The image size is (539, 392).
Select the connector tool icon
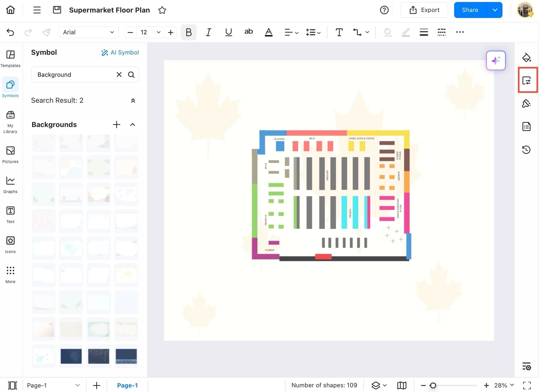point(357,32)
